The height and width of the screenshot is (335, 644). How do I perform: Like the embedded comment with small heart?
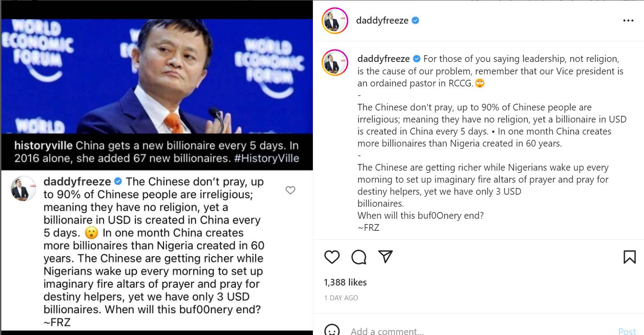pyautogui.click(x=290, y=190)
